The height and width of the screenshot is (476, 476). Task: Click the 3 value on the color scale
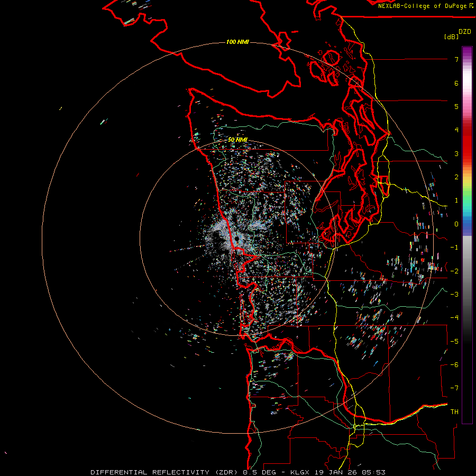(x=456, y=153)
